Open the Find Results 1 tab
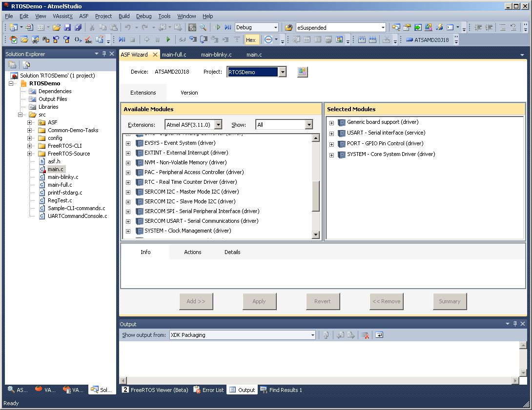The image size is (532, 410). click(281, 390)
